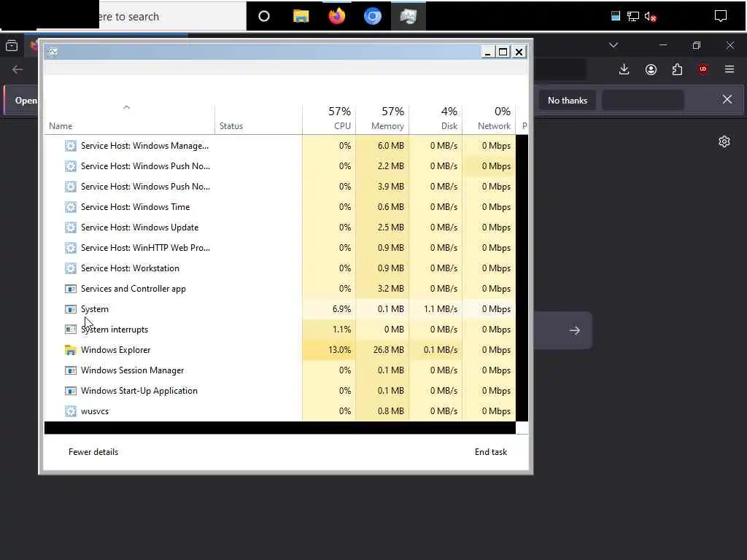This screenshot has height=560, width=747.
Task: Click the System interrupts process icon
Action: click(71, 330)
